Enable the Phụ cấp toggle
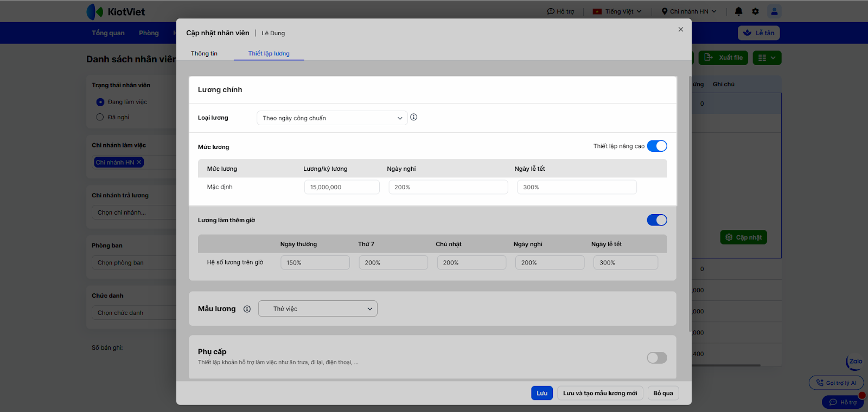The image size is (868, 412). pos(656,358)
